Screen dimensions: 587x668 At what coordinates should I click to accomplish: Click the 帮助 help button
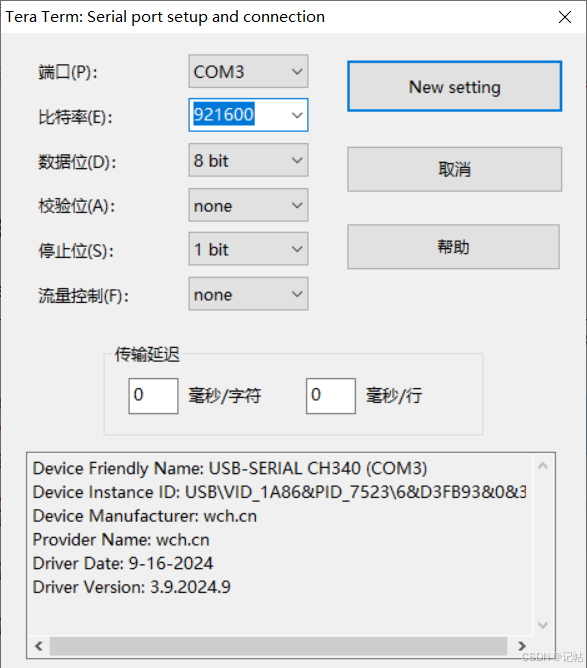coord(453,247)
